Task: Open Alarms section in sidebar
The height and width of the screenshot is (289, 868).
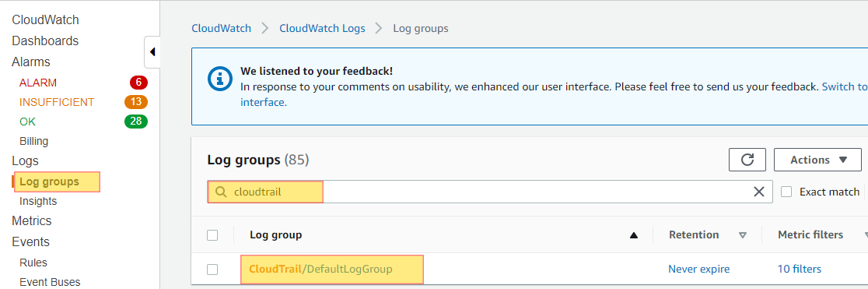Action: 31,62
